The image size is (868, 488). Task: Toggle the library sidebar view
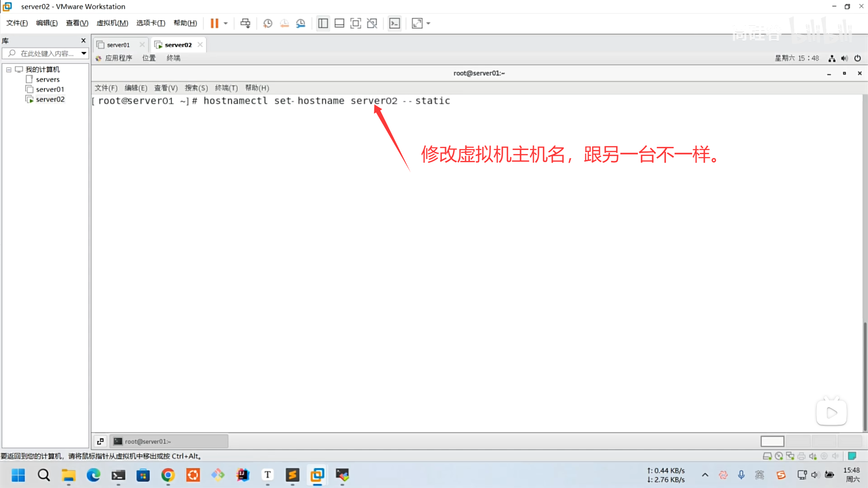[323, 23]
